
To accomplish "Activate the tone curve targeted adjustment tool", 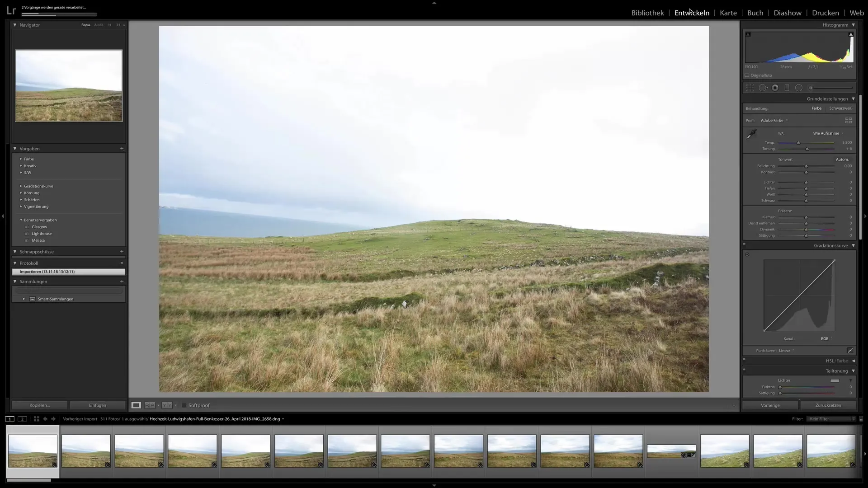I will point(747,254).
